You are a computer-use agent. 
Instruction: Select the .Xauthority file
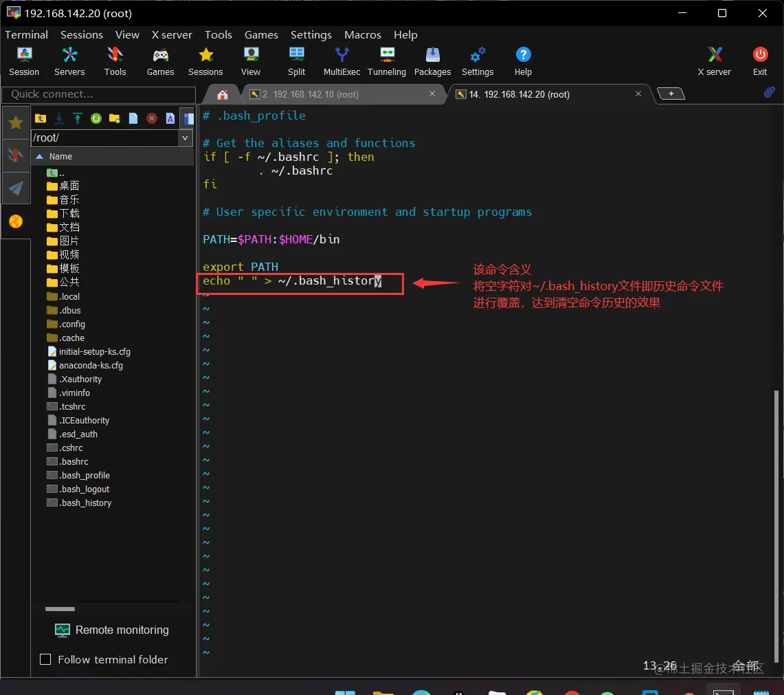coord(74,379)
